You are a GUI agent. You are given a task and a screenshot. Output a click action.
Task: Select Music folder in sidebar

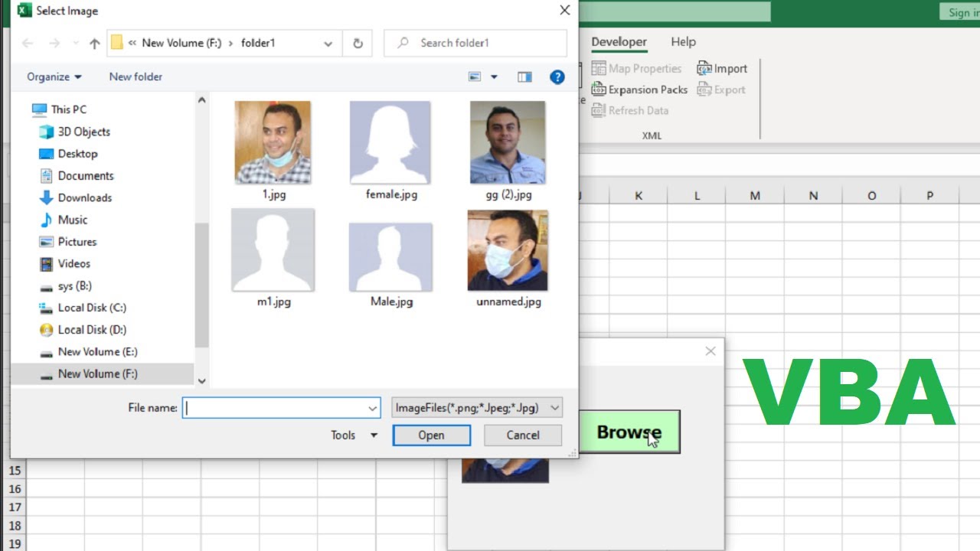click(64, 220)
